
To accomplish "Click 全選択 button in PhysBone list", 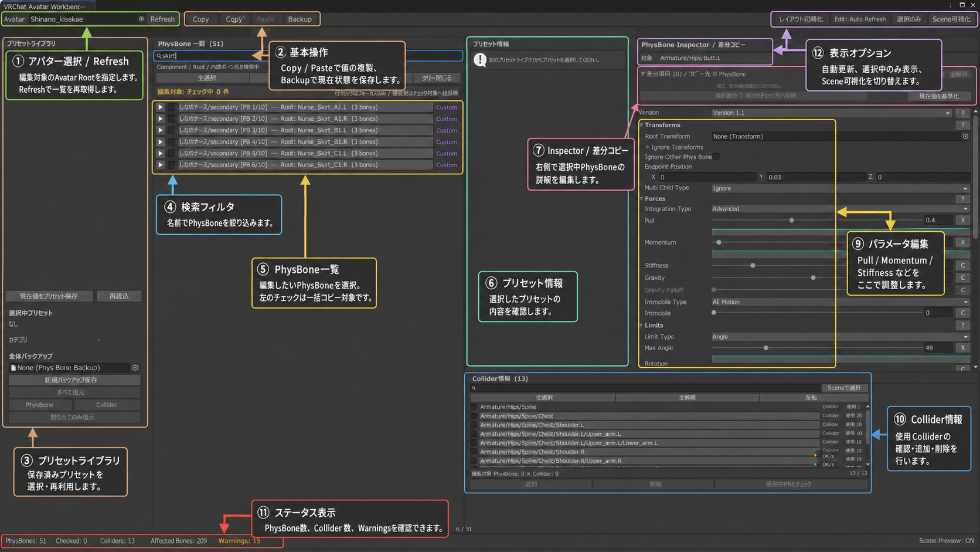I will click(x=207, y=78).
